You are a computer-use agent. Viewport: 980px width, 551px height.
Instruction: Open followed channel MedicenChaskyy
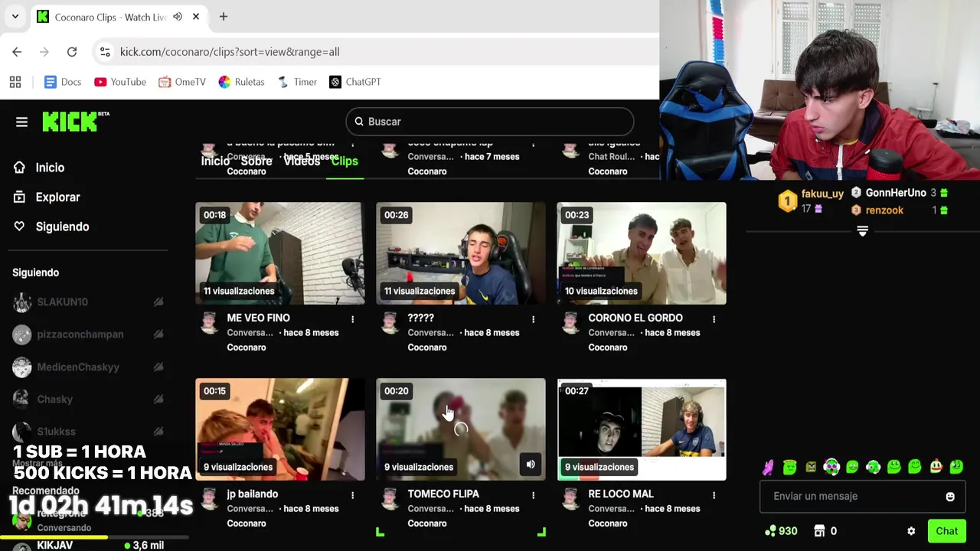click(88, 367)
